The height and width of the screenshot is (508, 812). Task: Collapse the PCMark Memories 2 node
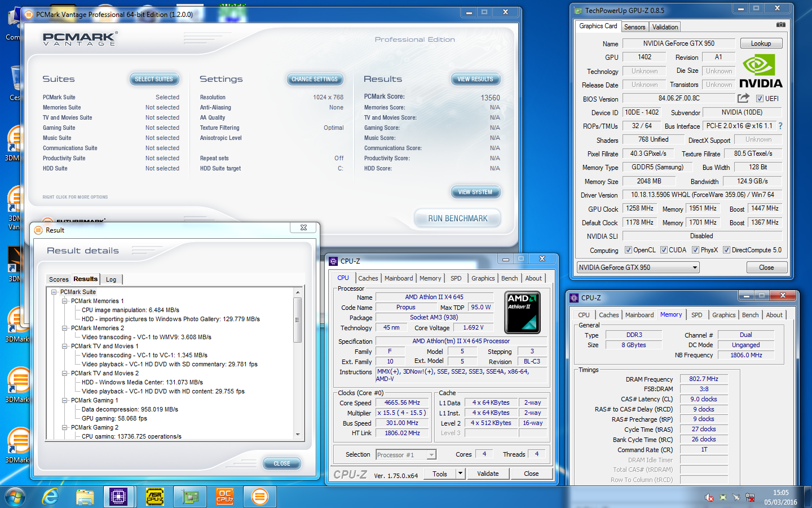point(65,328)
